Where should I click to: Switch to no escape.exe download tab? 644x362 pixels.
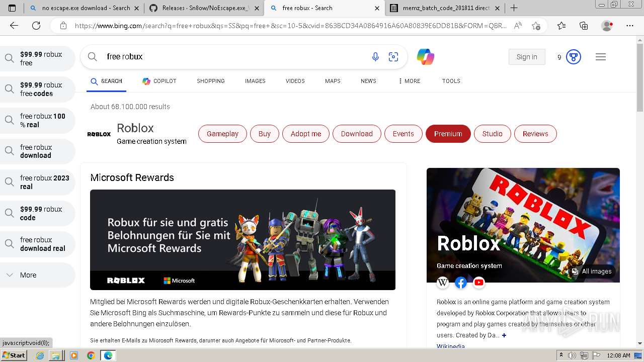[x=84, y=8]
